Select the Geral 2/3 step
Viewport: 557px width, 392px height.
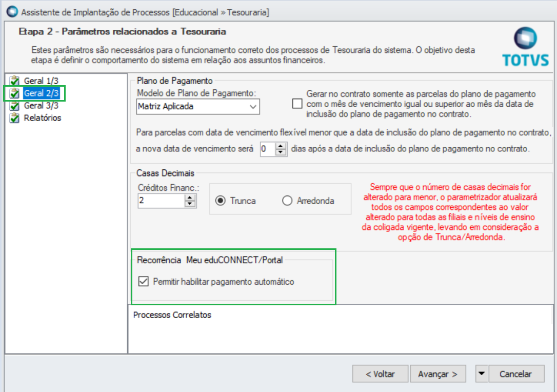tap(41, 93)
